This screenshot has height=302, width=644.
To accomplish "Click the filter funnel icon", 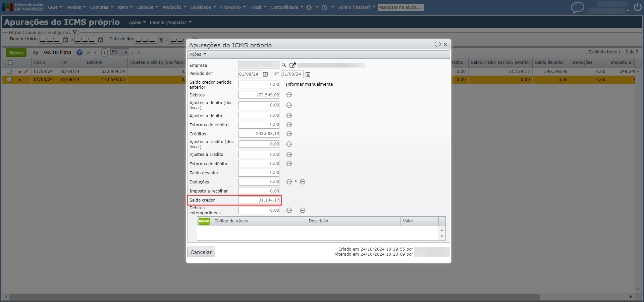I will 75,32.
